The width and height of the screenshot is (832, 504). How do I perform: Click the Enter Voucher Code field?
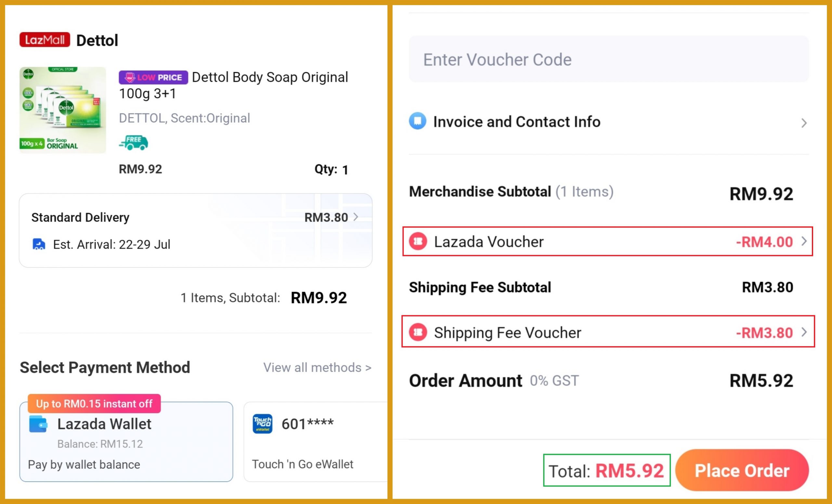point(608,59)
